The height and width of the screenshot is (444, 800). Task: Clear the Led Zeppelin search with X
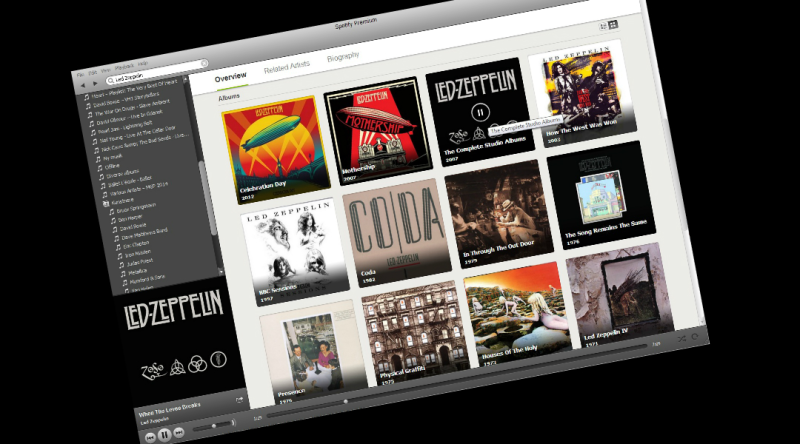tap(204, 63)
